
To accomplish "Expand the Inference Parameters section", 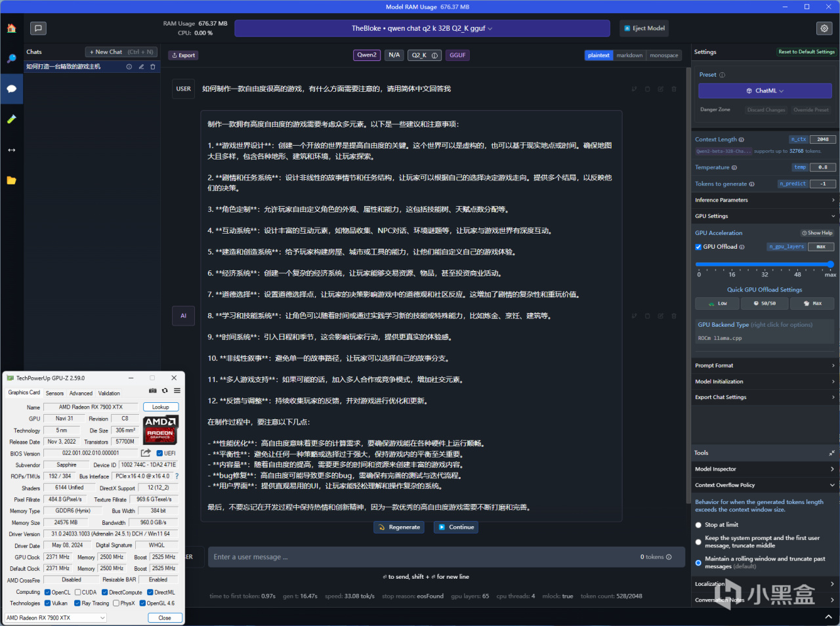I will coord(765,200).
